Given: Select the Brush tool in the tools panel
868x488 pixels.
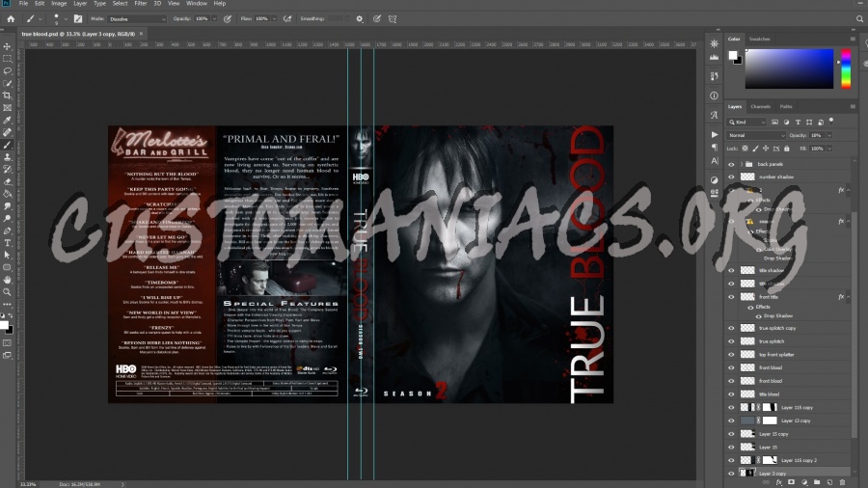Looking at the screenshot, I should click(7, 145).
